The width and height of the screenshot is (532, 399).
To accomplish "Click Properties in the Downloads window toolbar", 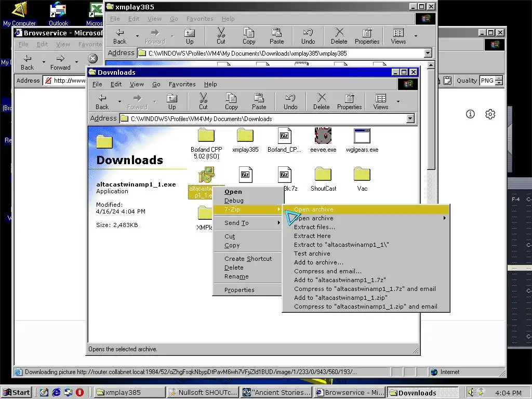I will 350,102.
